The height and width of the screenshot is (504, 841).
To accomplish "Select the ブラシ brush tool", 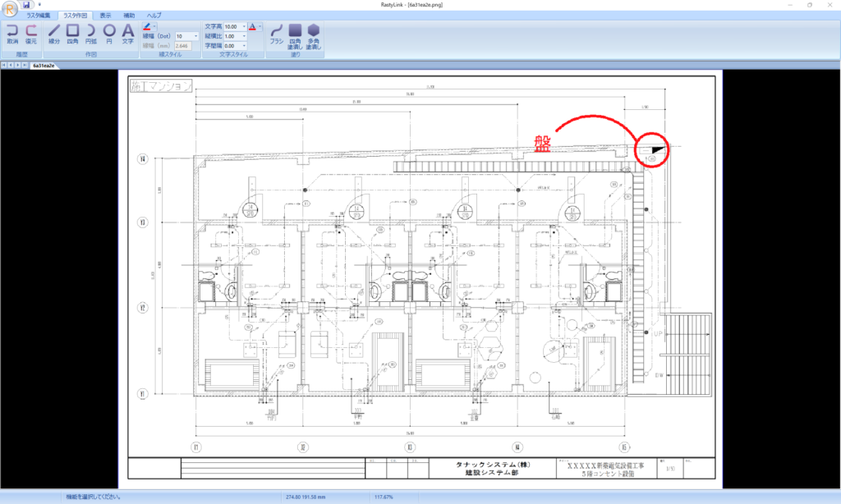I will pos(276,34).
